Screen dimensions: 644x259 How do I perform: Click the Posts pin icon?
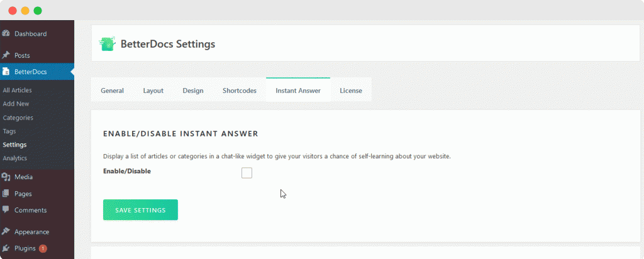tap(5, 55)
